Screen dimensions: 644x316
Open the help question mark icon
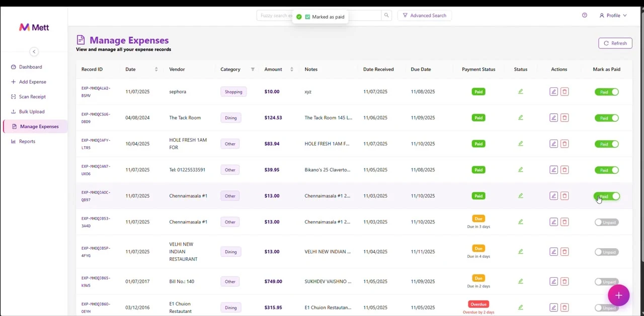click(585, 16)
